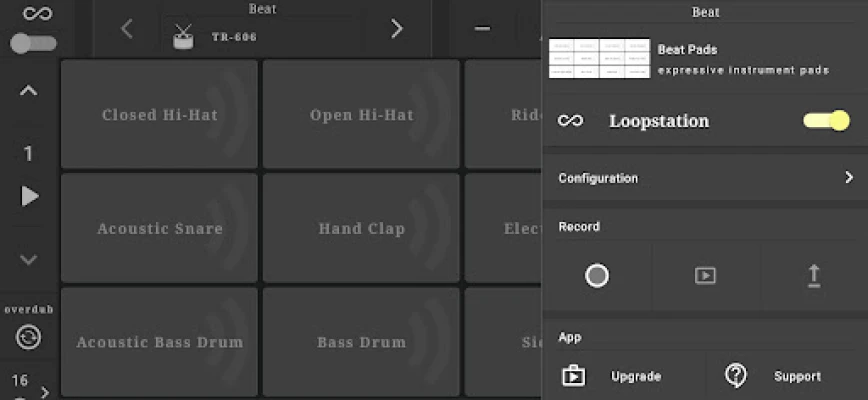Click the Upgrade store bag icon
Image resolution: width=868 pixels, height=400 pixels.
point(574,376)
